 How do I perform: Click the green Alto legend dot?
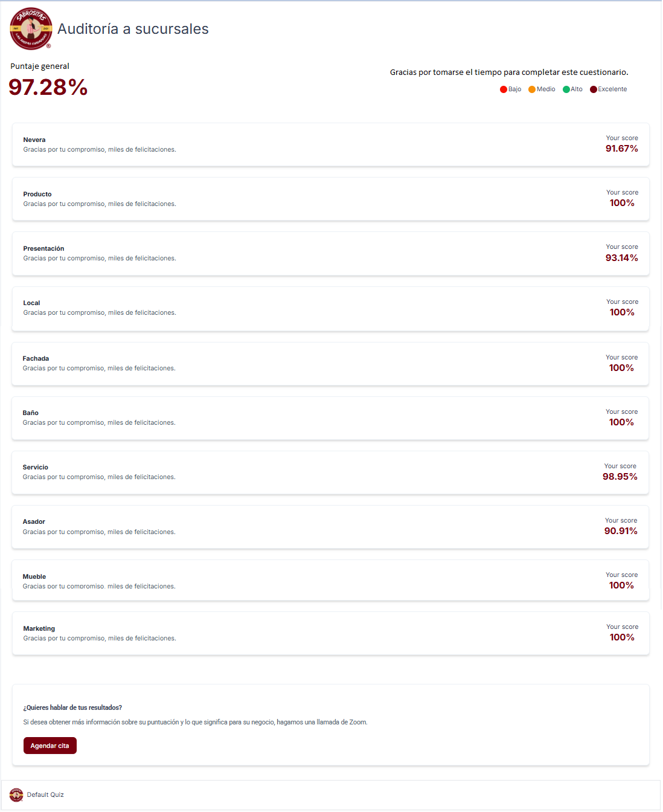pos(566,89)
